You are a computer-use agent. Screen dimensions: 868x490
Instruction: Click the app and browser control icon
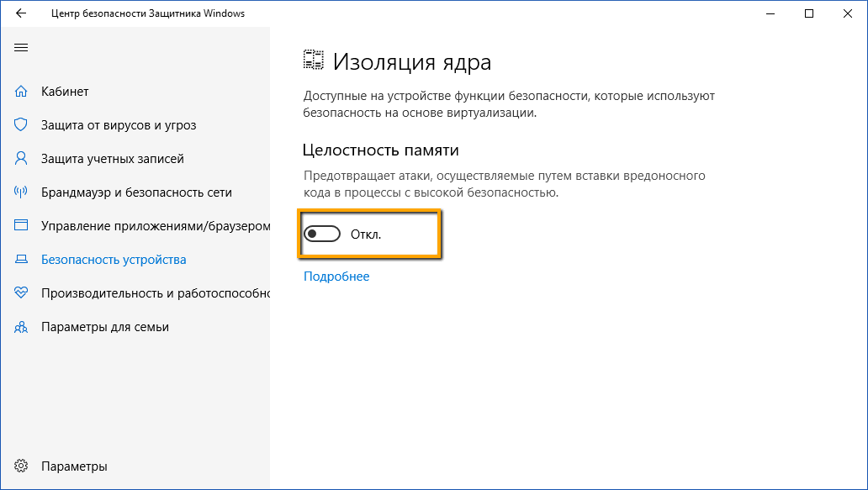click(22, 226)
